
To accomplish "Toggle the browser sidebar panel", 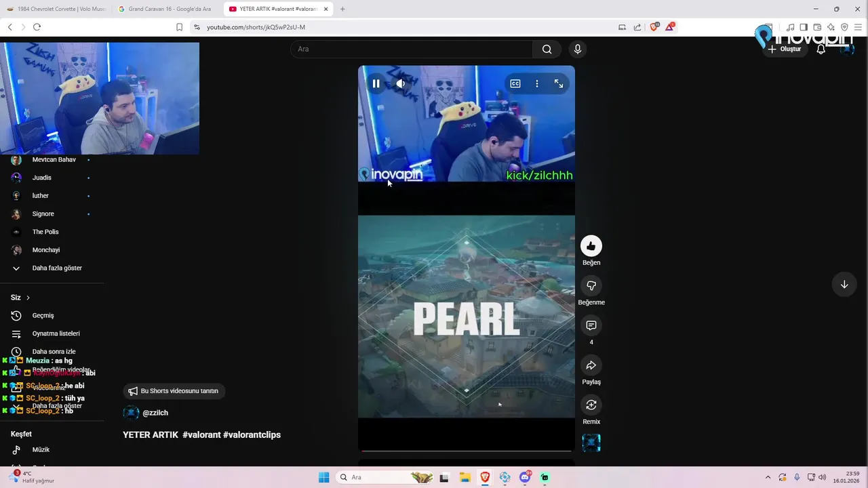I will [x=804, y=27].
